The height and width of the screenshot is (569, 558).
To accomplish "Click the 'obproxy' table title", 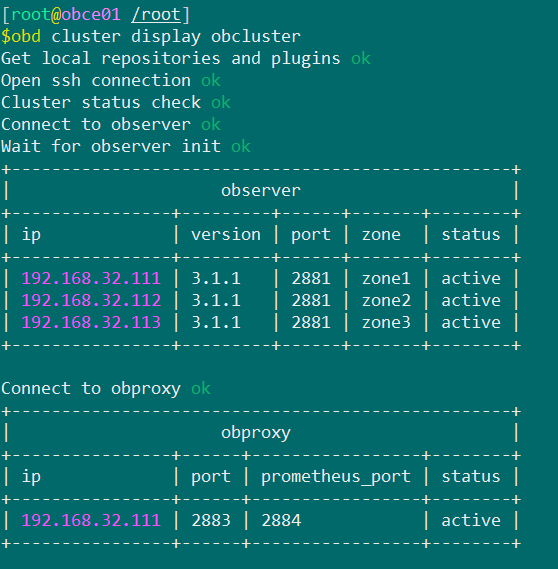I will [256, 433].
